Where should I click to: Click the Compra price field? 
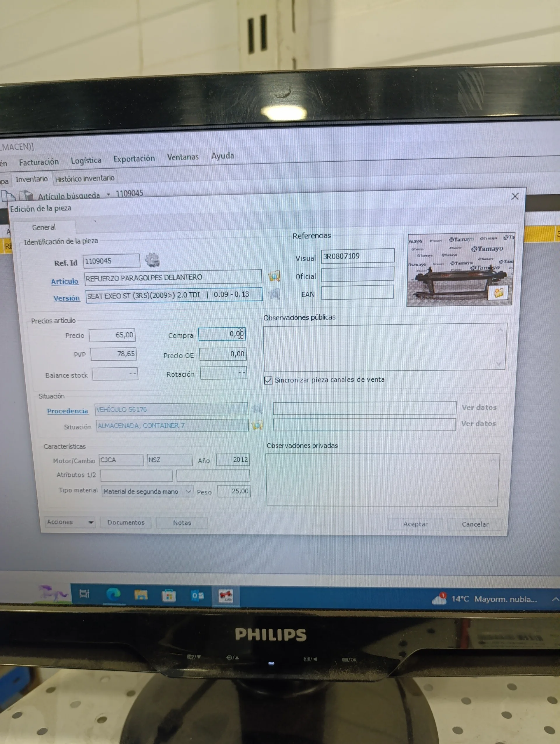coord(222,334)
